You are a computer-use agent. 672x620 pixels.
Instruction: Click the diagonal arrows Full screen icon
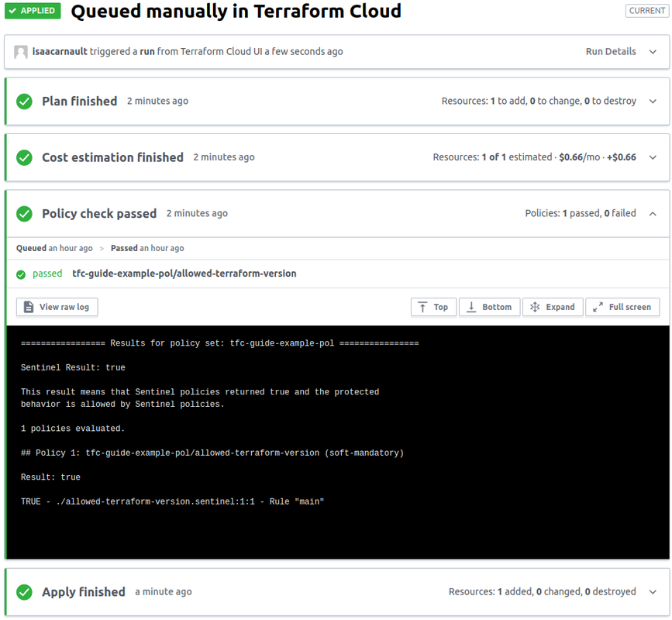(598, 307)
